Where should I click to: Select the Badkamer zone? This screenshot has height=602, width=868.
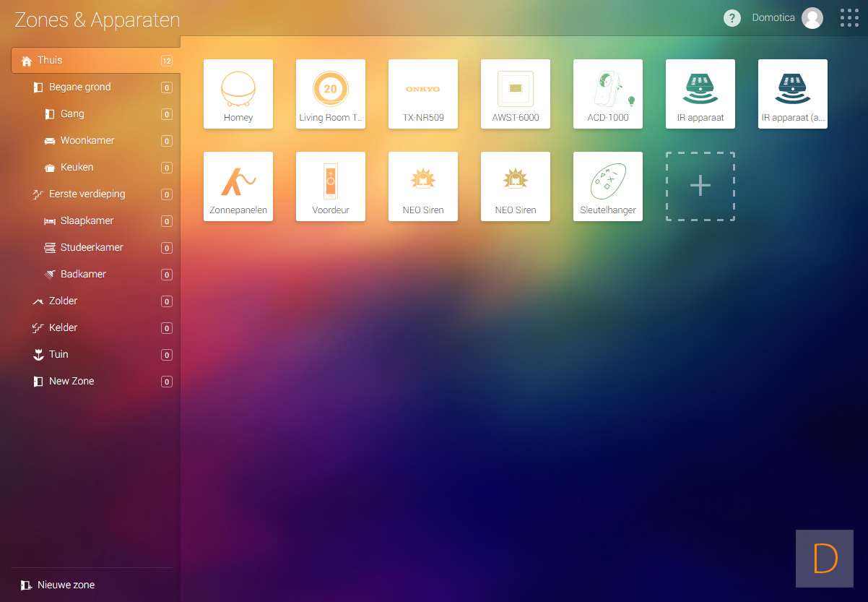click(x=95, y=274)
